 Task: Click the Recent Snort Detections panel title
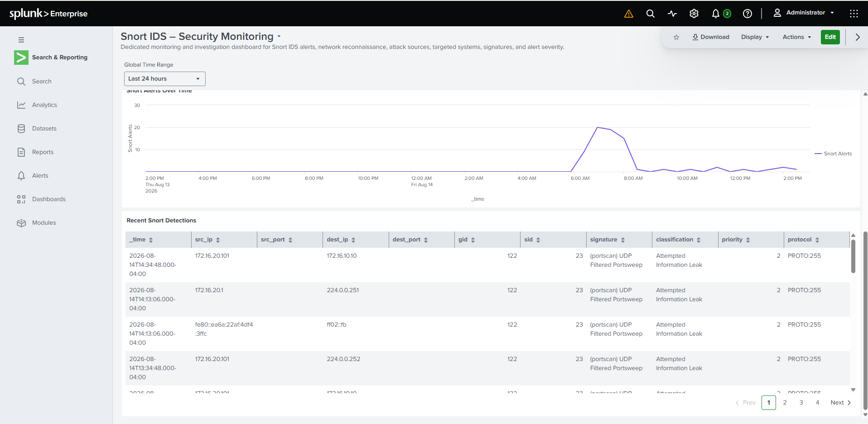(161, 221)
